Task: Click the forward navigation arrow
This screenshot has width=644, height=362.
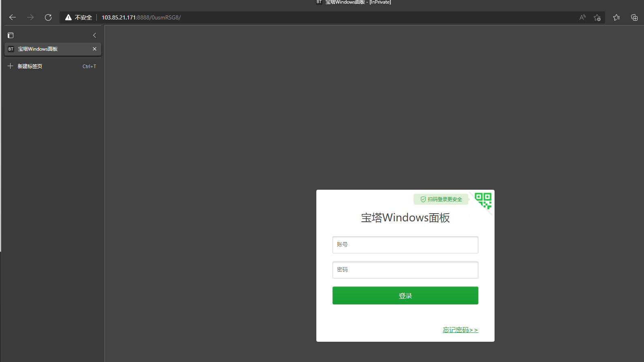Action: tap(30, 17)
